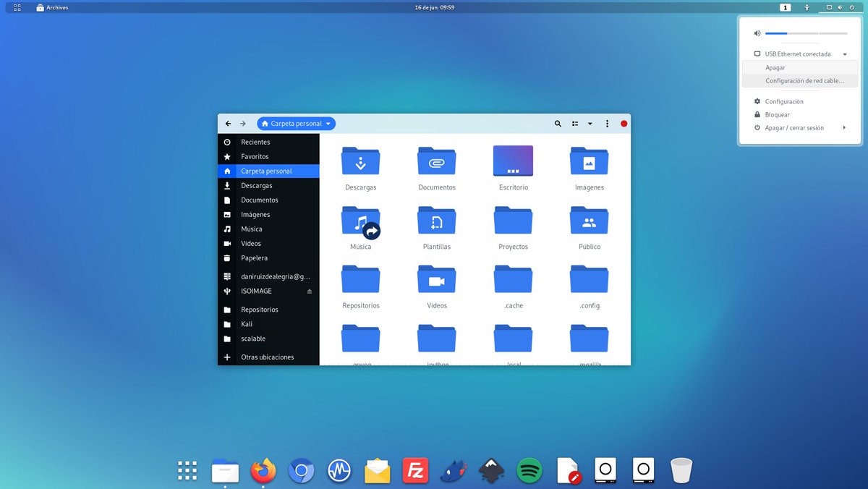This screenshot has width=868, height=489.
Task: Select Vídeos in the sidebar
Action: click(x=268, y=244)
